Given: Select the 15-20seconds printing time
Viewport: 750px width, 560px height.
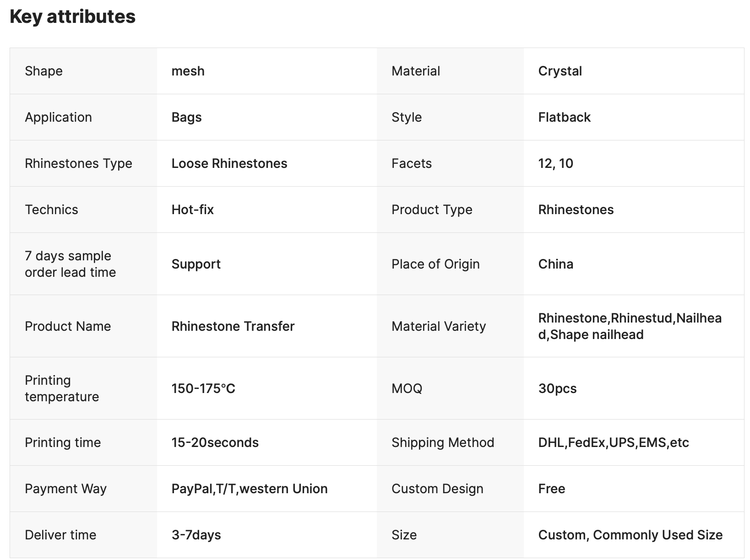Looking at the screenshot, I should [215, 442].
